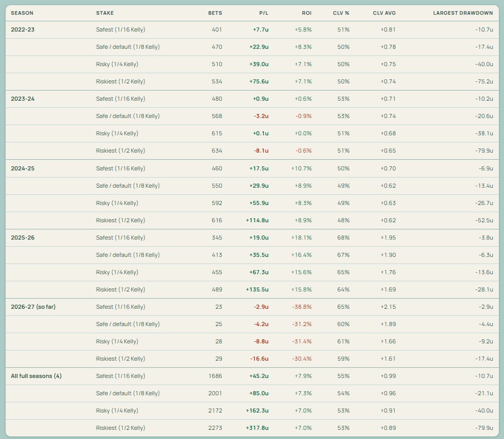Click the -0.9% ROI value
Image resolution: width=504 pixels, height=439 pixels.
pos(304,116)
